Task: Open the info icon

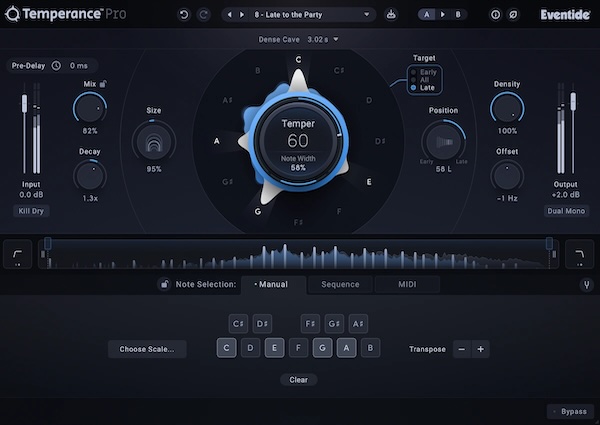Action: (495, 15)
